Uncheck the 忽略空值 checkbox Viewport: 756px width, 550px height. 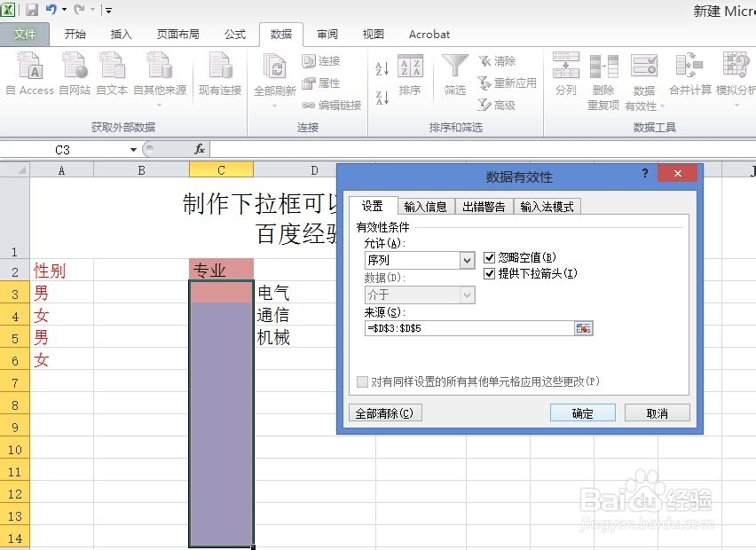tap(490, 258)
